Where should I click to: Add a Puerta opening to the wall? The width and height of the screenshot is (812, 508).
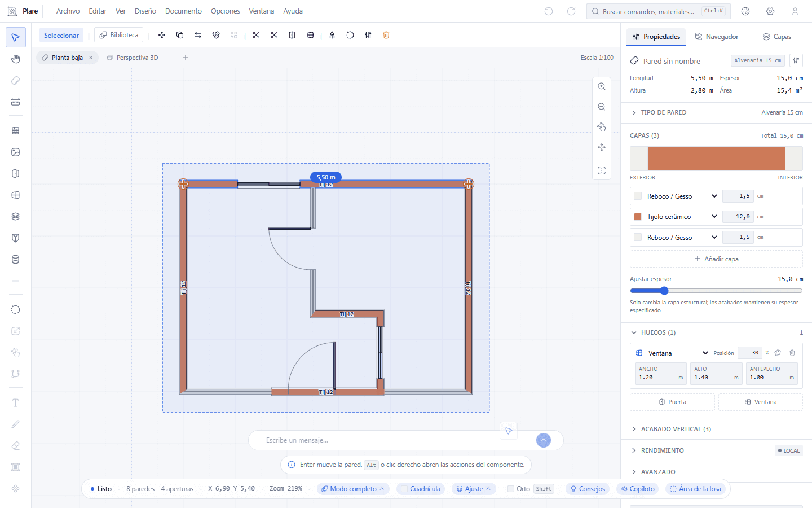(672, 402)
